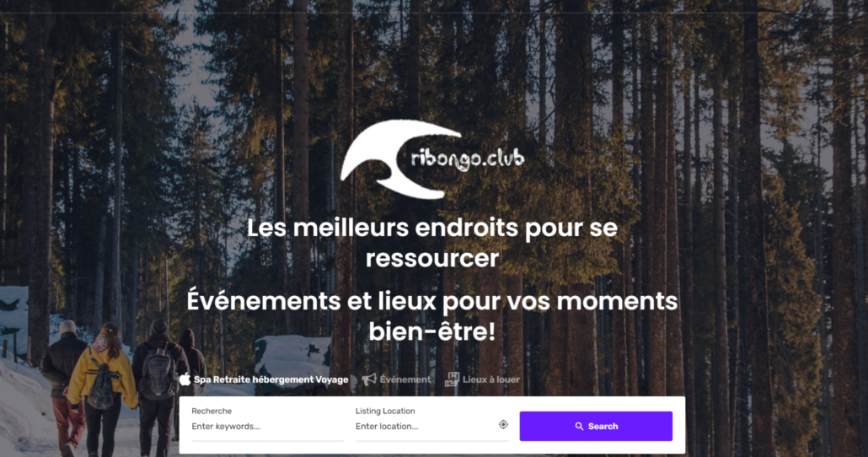The width and height of the screenshot is (868, 457).
Task: Click the megaphone icon next to Événement
Action: coord(368,379)
